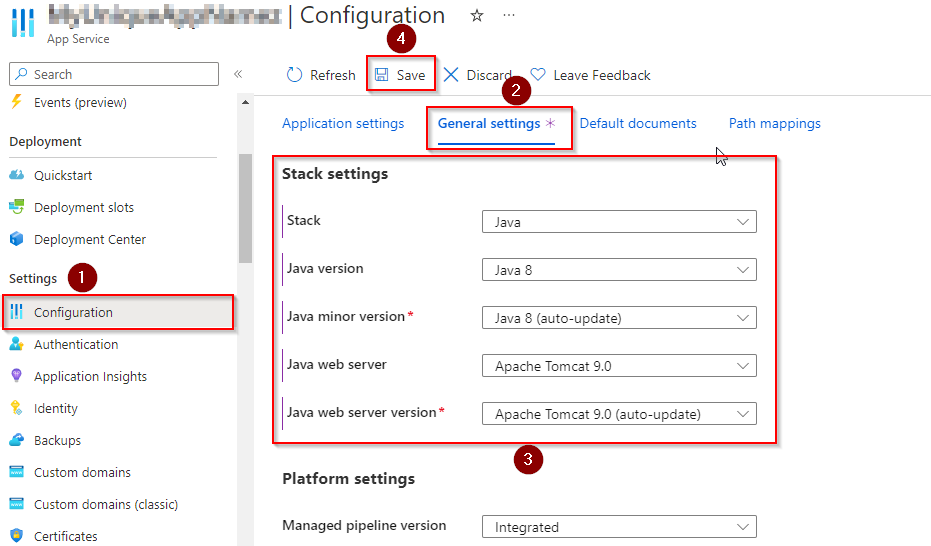Click the Leave Feedback heart icon
The height and width of the screenshot is (546, 931).
[x=538, y=75]
